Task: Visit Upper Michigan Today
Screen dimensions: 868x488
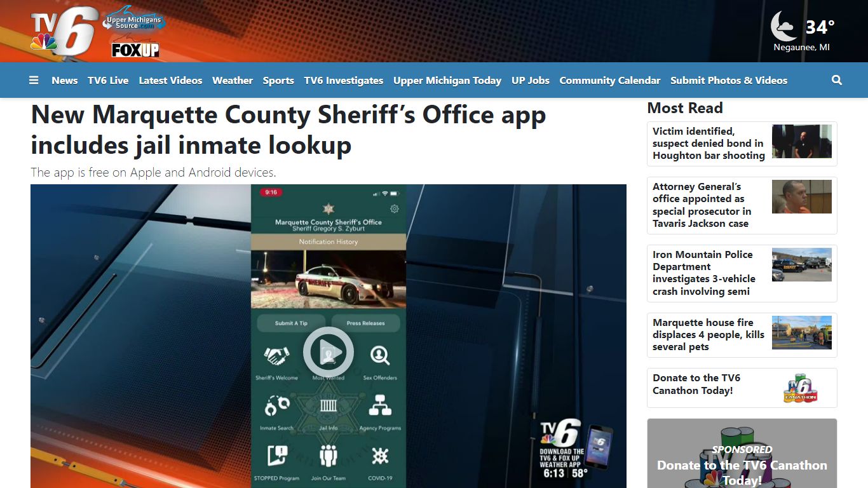Action: 447,80
